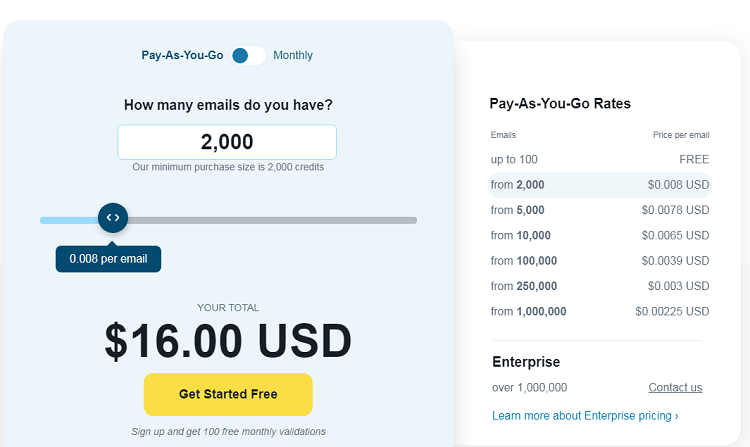The height and width of the screenshot is (447, 750).
Task: Click the over 1,000,000 Enterprise text
Action: [x=529, y=387]
